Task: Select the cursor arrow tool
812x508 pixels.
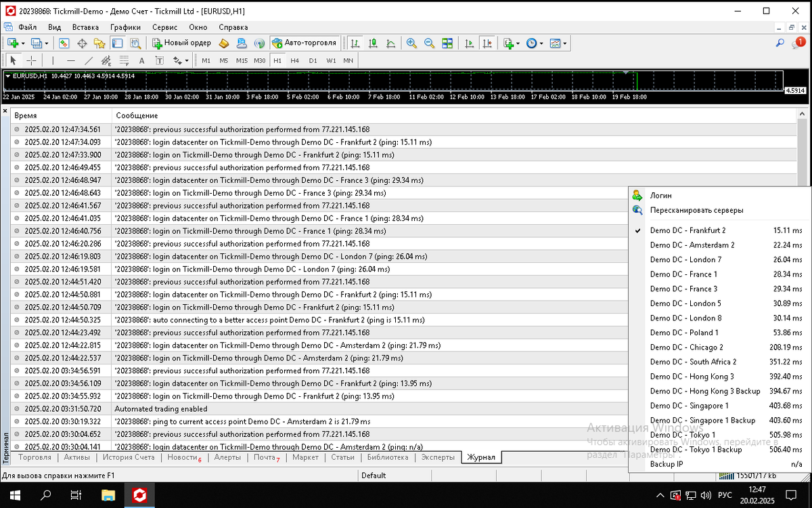Action: click(14, 60)
